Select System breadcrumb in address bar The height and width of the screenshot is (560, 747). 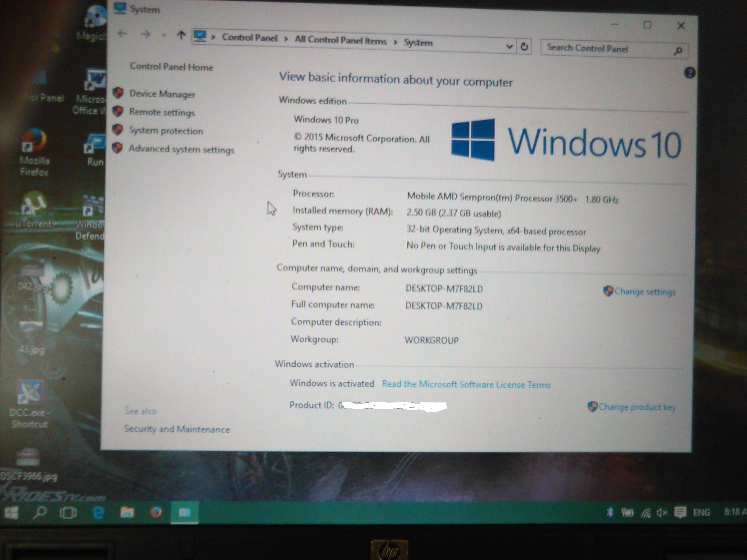pos(418,43)
